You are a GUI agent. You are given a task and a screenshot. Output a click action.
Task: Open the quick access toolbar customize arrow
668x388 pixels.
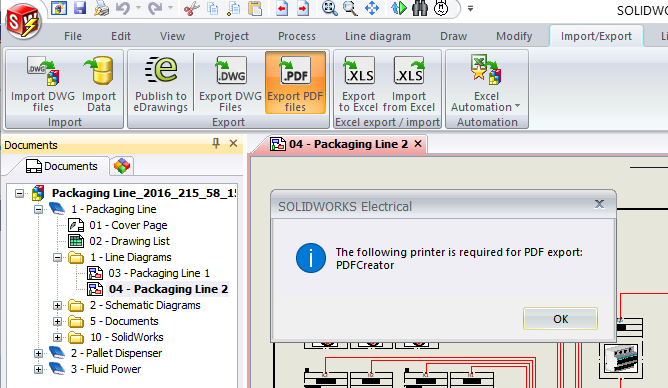coord(470,8)
